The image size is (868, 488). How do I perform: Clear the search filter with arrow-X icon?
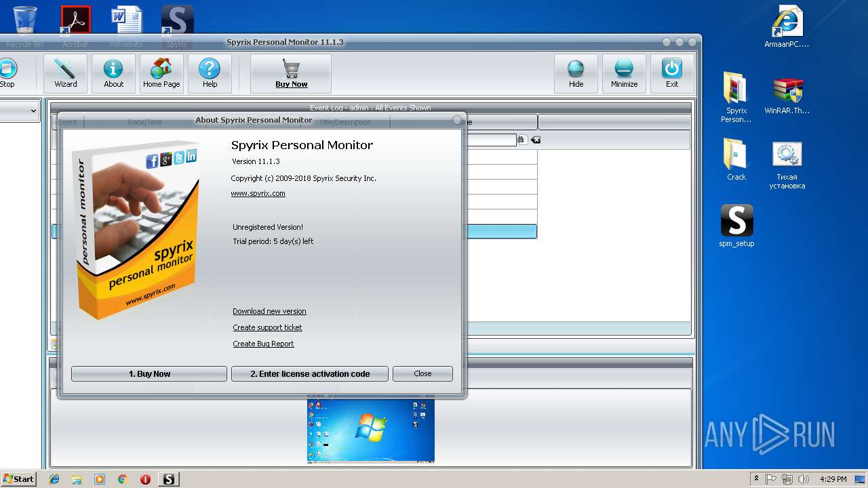coord(536,140)
